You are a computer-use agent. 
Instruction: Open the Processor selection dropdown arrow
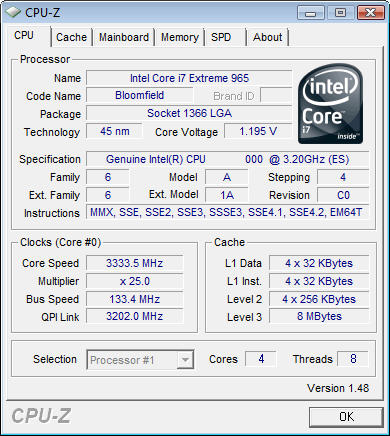tap(185, 359)
